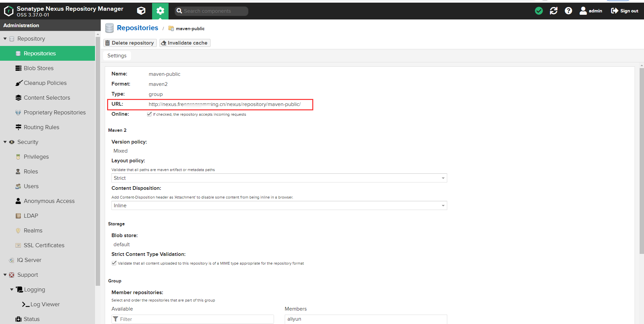Viewport: 644px width, 324px height.
Task: Click the repository URL text
Action: pyautogui.click(x=225, y=104)
